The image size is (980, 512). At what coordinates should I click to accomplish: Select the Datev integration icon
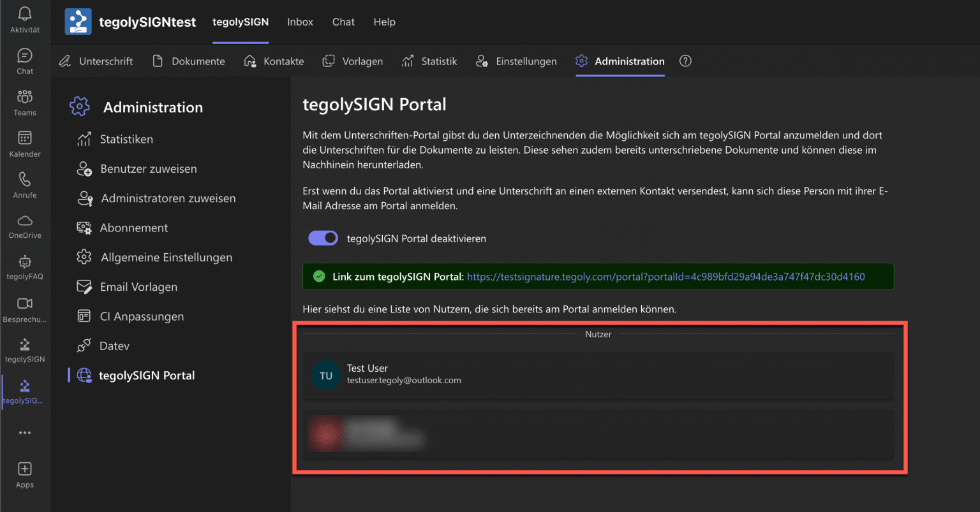pos(85,346)
